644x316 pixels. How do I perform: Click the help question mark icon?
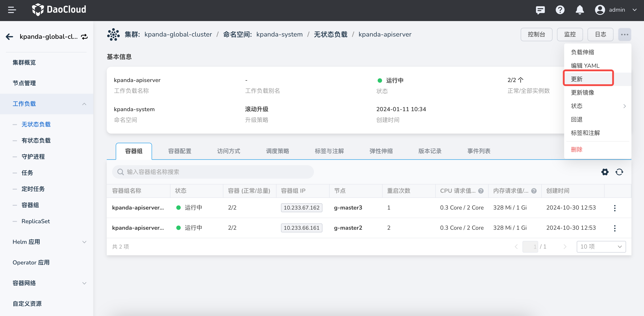(x=560, y=10)
